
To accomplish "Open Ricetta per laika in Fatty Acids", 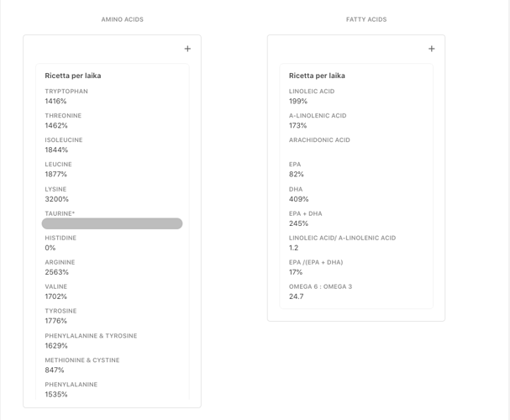I will (317, 76).
